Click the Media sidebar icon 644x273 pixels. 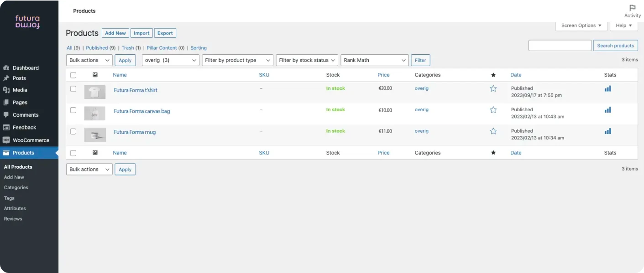click(6, 90)
